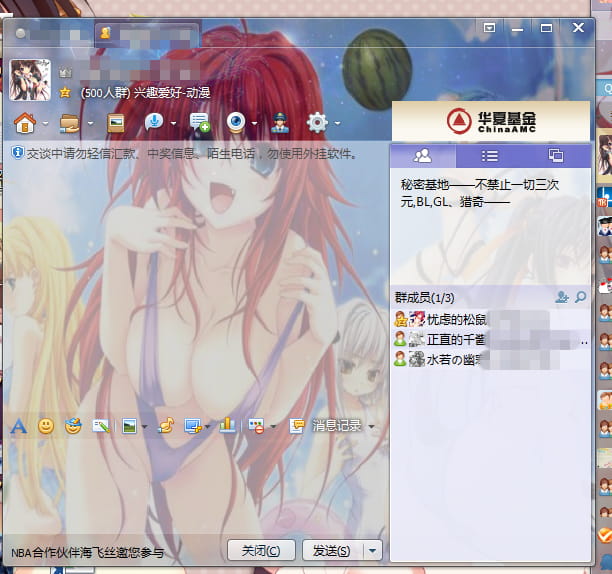The width and height of the screenshot is (612, 574).
Task: Expand the settings gear dropdown arrow
Action: pyautogui.click(x=337, y=124)
